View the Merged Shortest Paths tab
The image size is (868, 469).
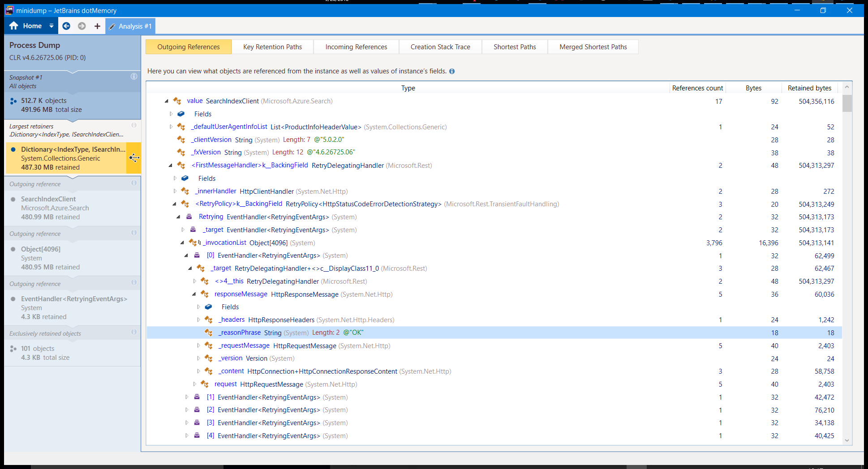[x=593, y=47]
